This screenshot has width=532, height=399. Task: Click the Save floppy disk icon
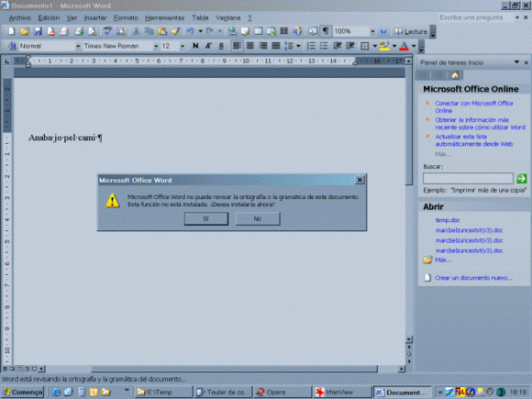click(38, 31)
